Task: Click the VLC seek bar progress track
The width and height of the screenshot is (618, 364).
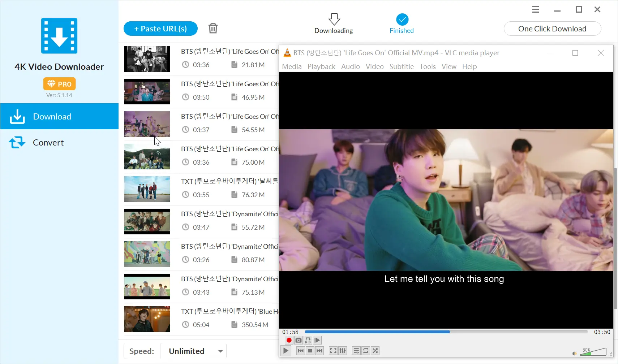Action: point(446,332)
